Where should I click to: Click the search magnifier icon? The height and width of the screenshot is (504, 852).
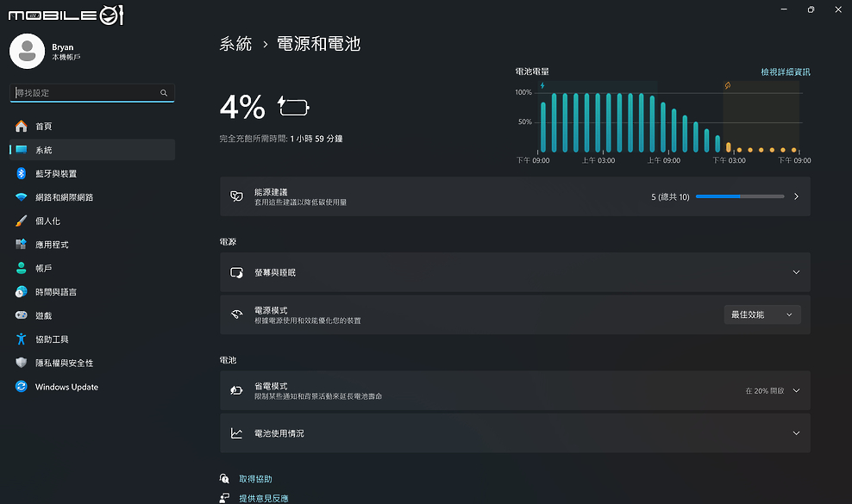click(164, 93)
